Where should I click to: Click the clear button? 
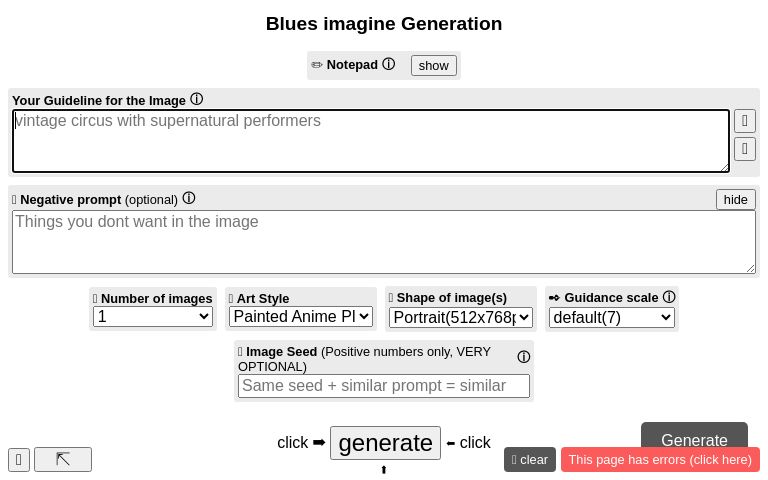tap(530, 459)
